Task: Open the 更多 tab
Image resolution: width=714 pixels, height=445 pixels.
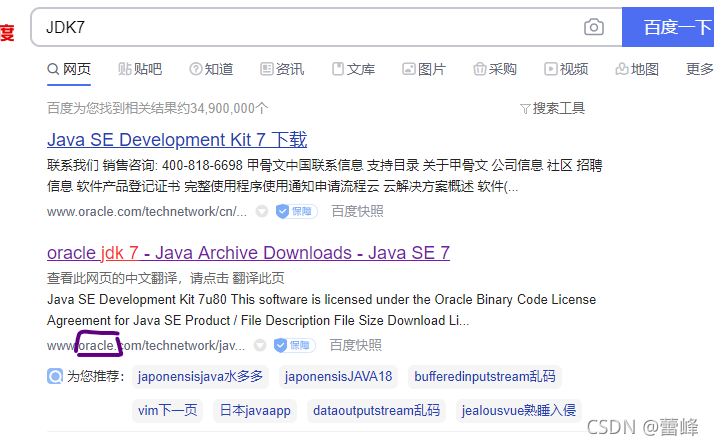Action: (699, 69)
